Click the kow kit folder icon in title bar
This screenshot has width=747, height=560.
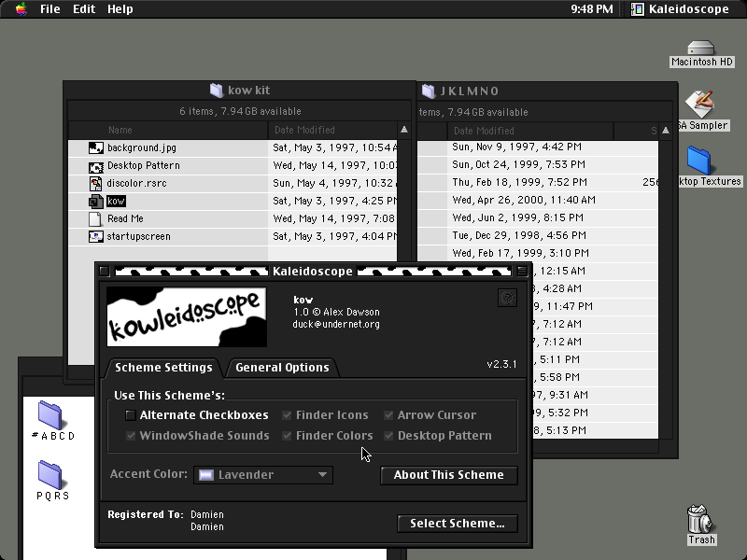coord(217,90)
